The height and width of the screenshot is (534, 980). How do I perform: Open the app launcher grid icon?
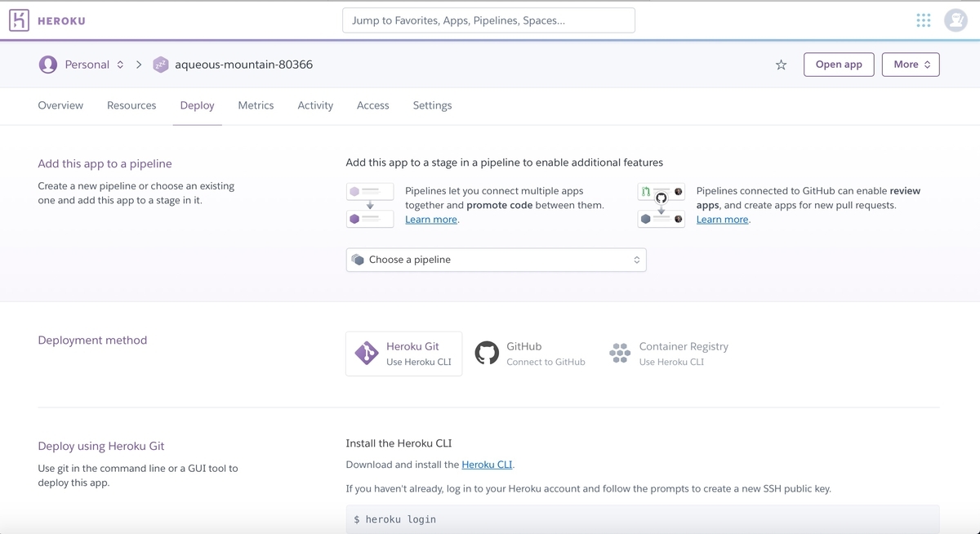point(924,20)
